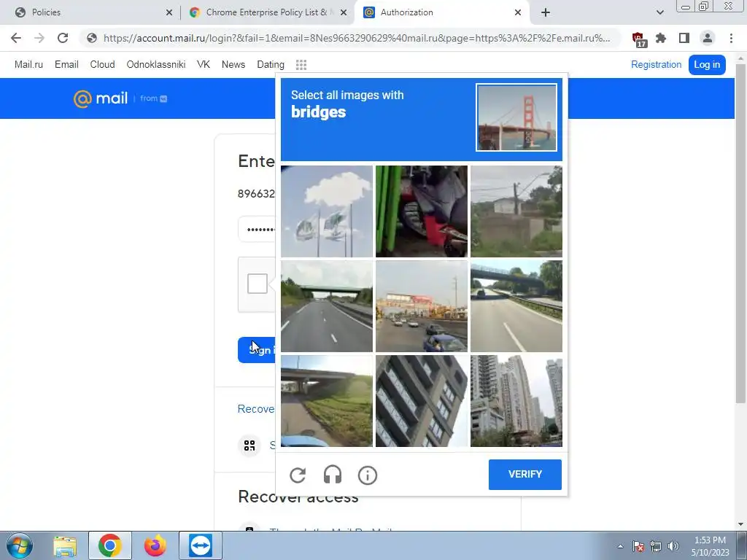The height and width of the screenshot is (560, 747).
Task: View site information globe icon
Action: tap(92, 38)
